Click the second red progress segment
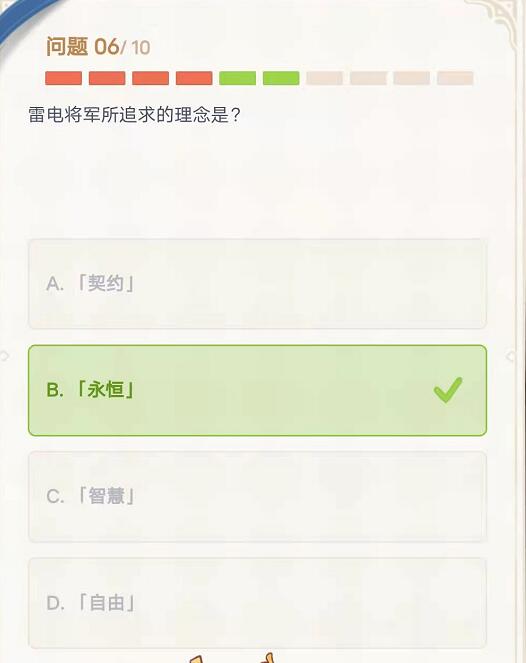 [107, 78]
